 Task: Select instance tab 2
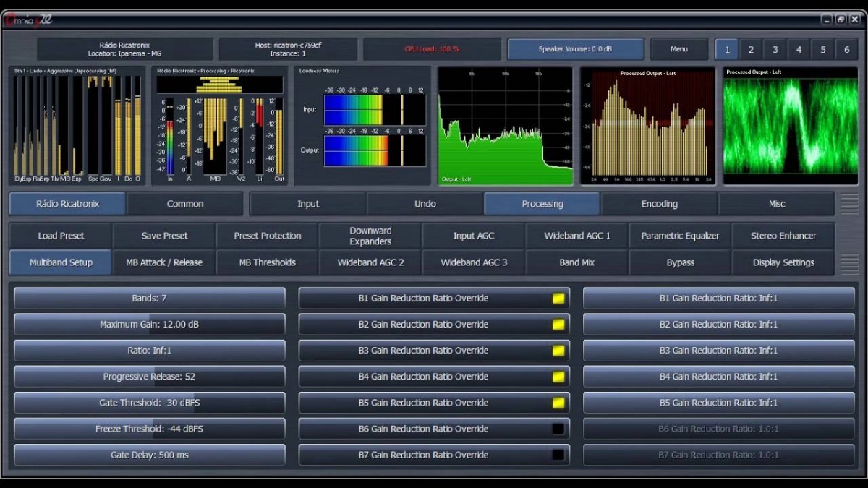click(751, 50)
